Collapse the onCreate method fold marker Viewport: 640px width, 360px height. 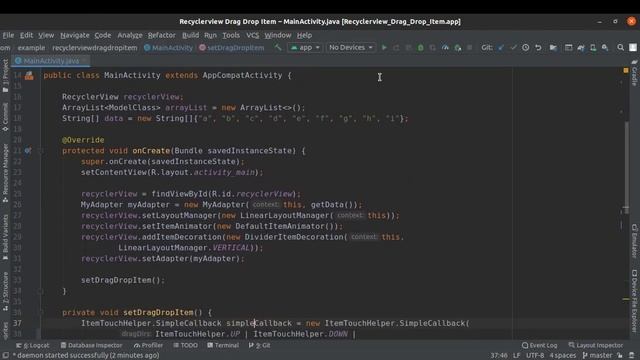41,151
